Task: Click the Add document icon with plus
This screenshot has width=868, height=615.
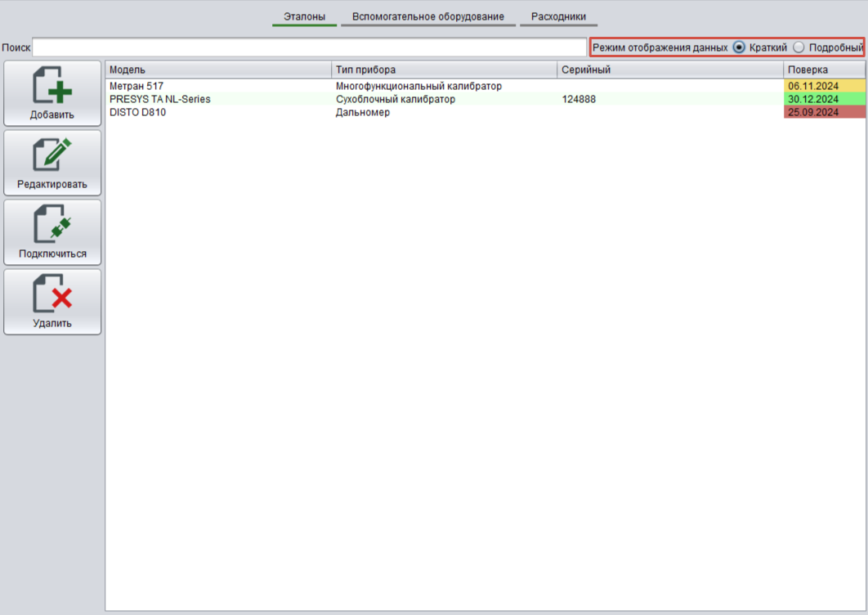Action: (52, 86)
